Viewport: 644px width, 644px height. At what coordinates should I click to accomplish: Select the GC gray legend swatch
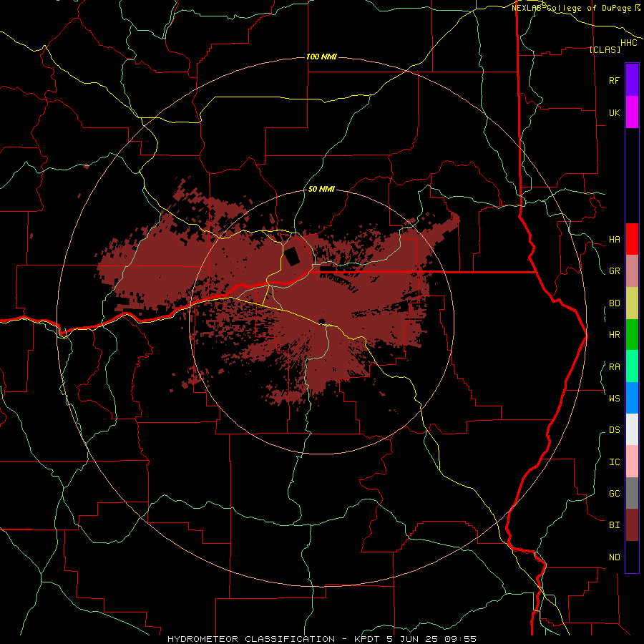pyautogui.click(x=632, y=493)
